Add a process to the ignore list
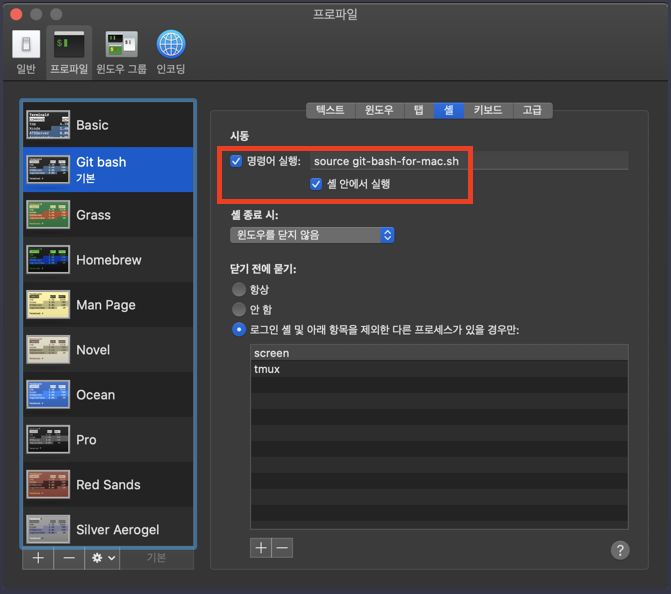 (x=261, y=548)
